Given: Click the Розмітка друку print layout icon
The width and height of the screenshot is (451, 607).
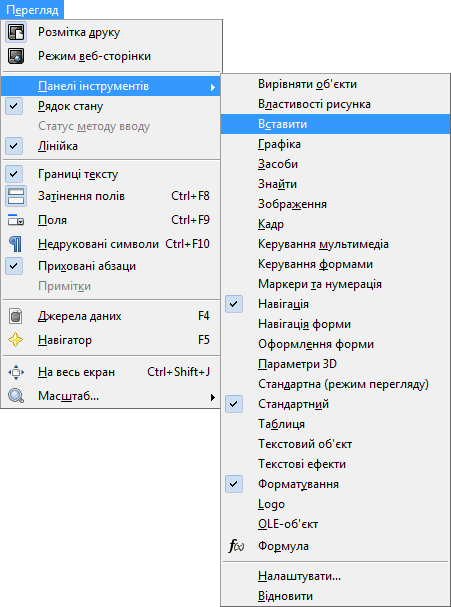Looking at the screenshot, I should point(16,32).
